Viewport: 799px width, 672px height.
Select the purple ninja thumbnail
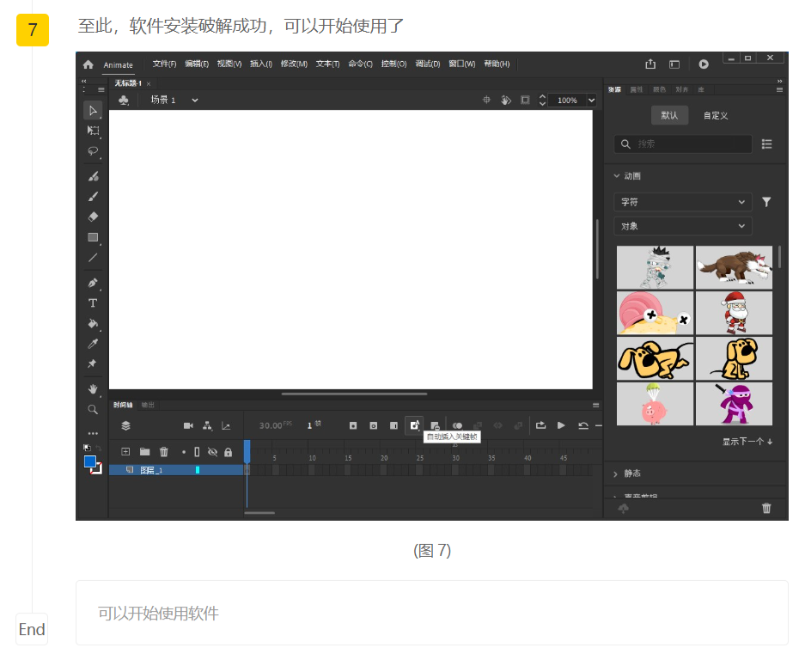(x=734, y=404)
